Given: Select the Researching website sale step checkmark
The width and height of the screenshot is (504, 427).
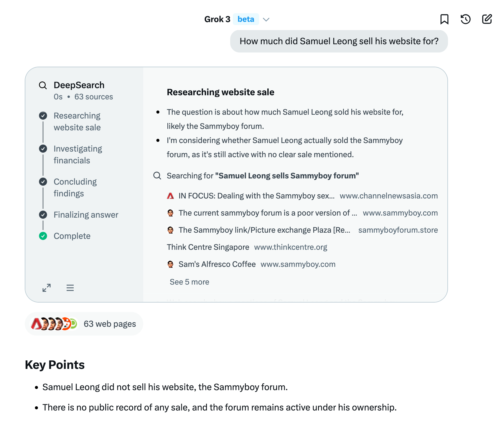Looking at the screenshot, I should [43, 116].
